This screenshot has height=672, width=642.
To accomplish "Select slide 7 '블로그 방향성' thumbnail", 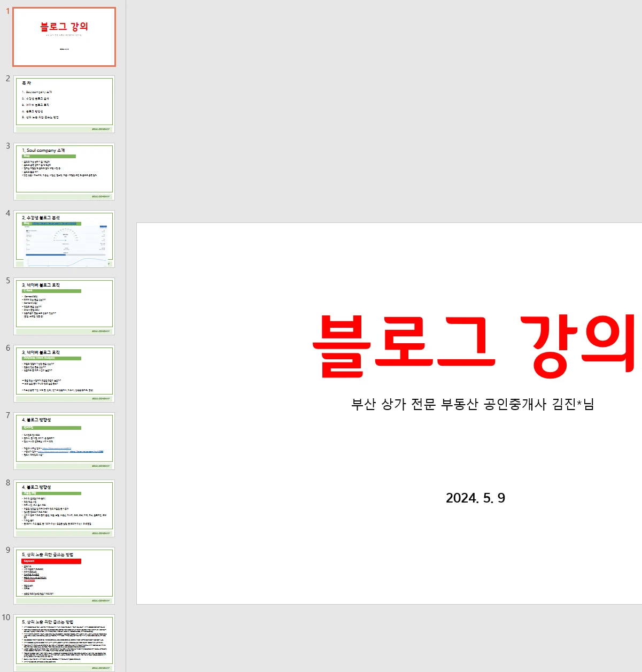I will click(x=64, y=441).
